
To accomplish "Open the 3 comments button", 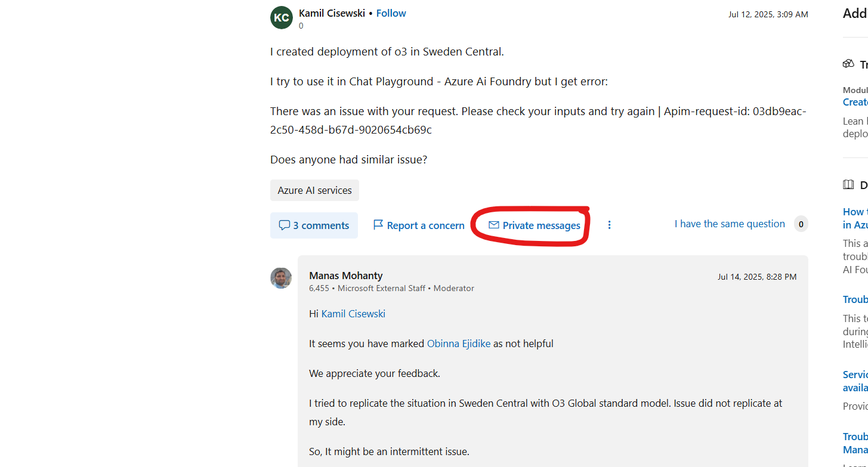I will pos(314,225).
